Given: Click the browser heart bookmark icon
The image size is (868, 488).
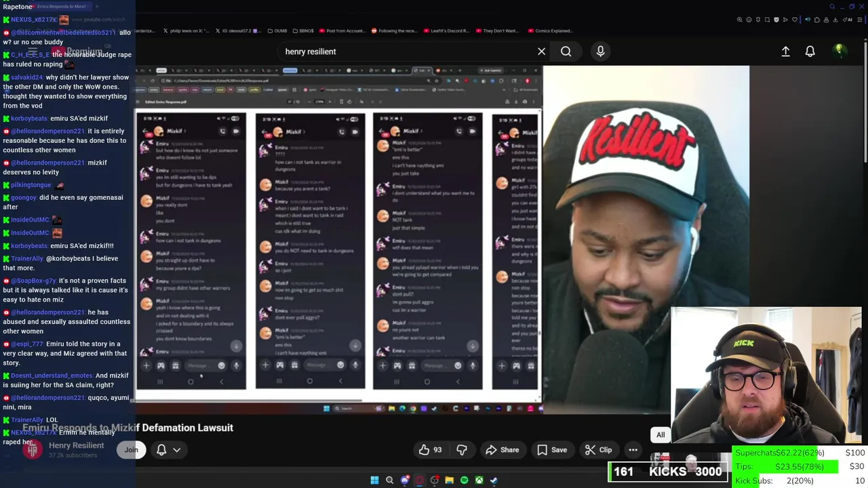Looking at the screenshot, I should click(795, 20).
